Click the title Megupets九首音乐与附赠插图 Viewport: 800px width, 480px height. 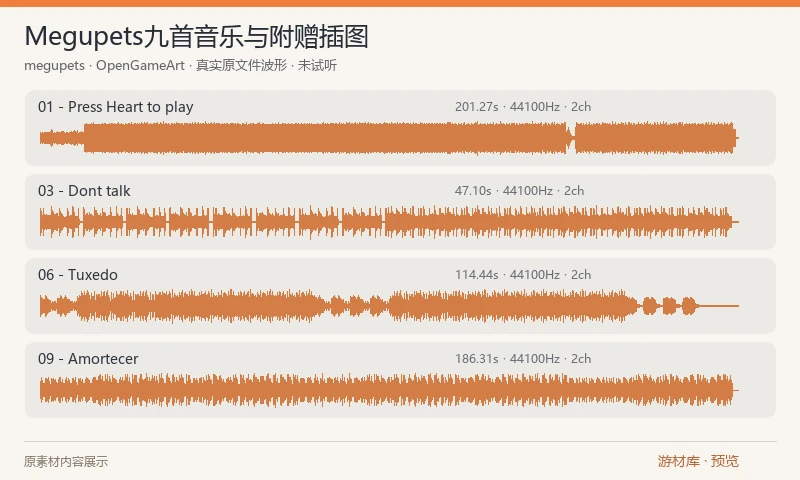[196, 37]
